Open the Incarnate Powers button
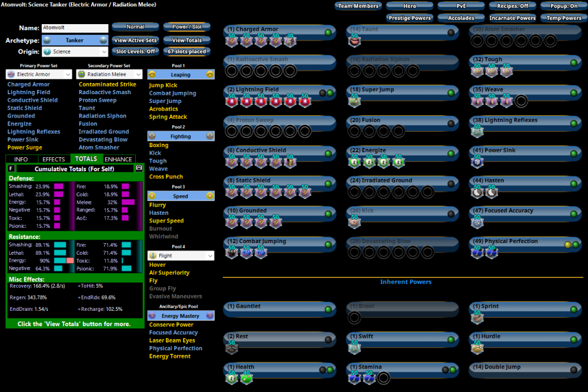 [x=513, y=18]
